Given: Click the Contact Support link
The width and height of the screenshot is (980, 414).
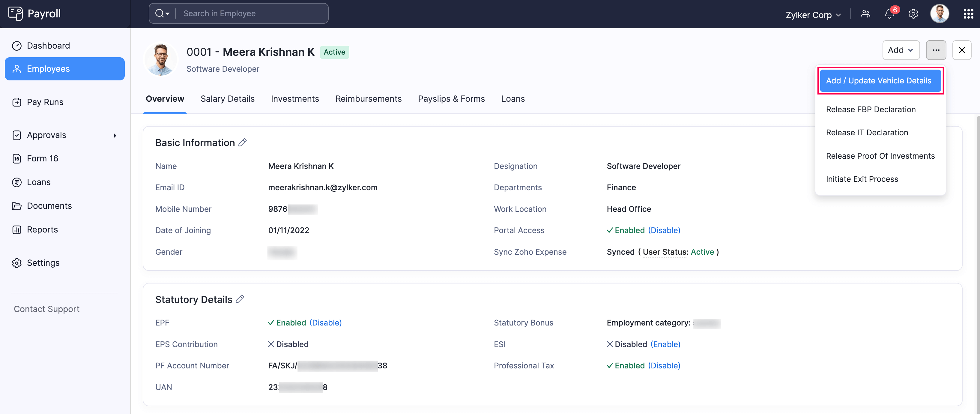Looking at the screenshot, I should tap(46, 309).
